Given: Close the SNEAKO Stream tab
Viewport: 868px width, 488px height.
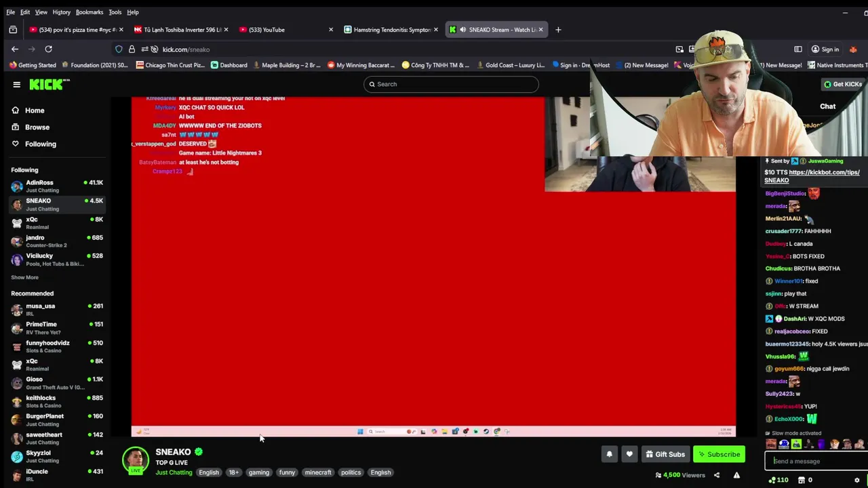Looking at the screenshot, I should (540, 30).
